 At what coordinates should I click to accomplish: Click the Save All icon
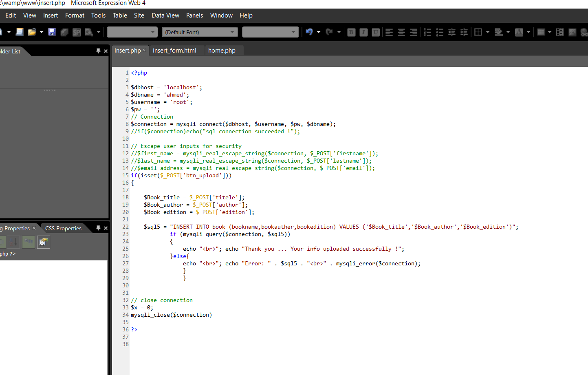tap(64, 32)
